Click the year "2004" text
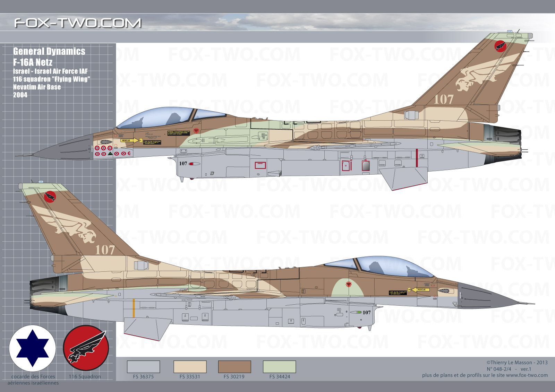555x392 pixels. (20, 95)
